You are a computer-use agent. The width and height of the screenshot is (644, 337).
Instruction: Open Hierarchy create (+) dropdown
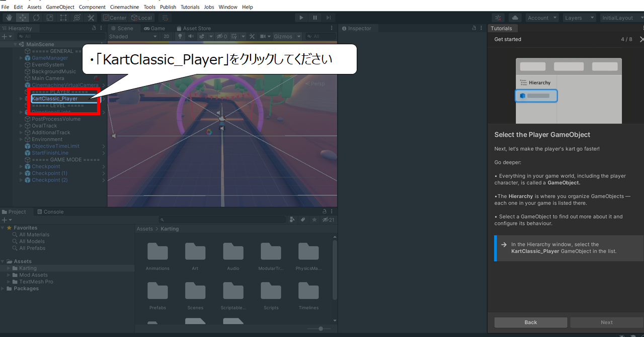coord(7,36)
